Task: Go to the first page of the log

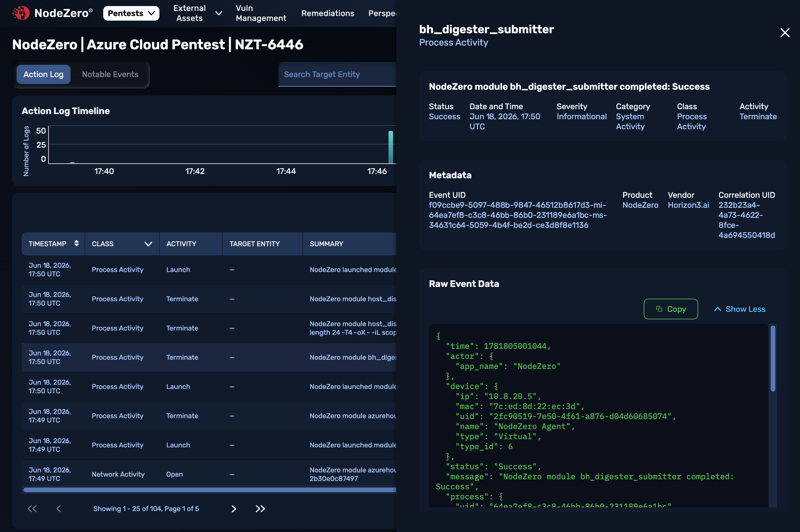Action: [x=32, y=508]
